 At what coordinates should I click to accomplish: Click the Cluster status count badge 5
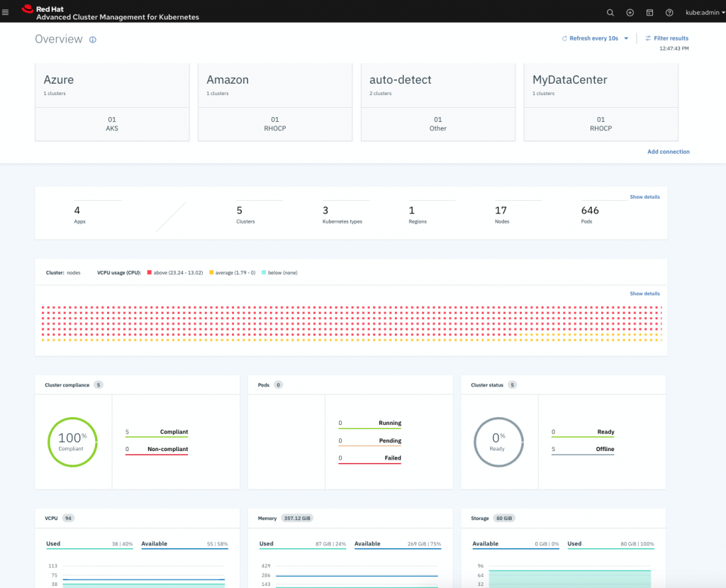[x=512, y=385]
